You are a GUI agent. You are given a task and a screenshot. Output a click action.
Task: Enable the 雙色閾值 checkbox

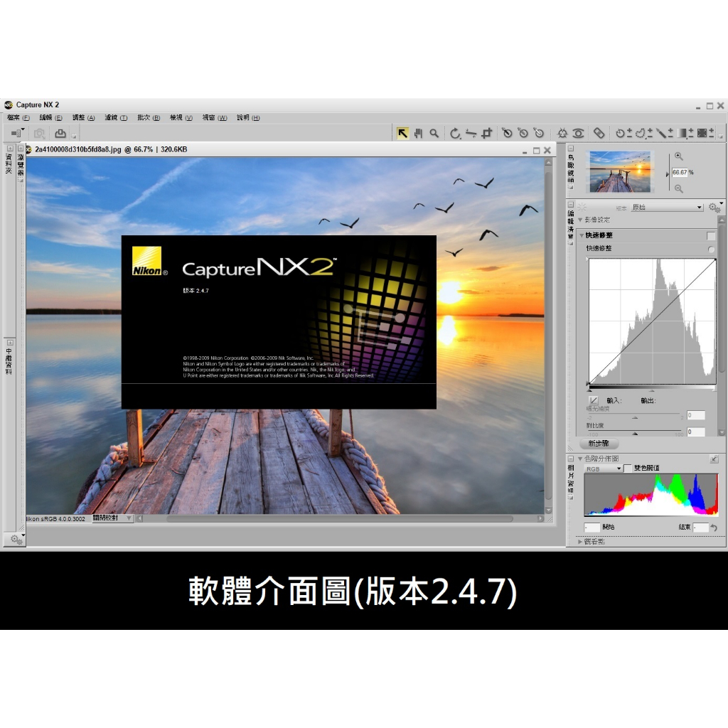[628, 468]
